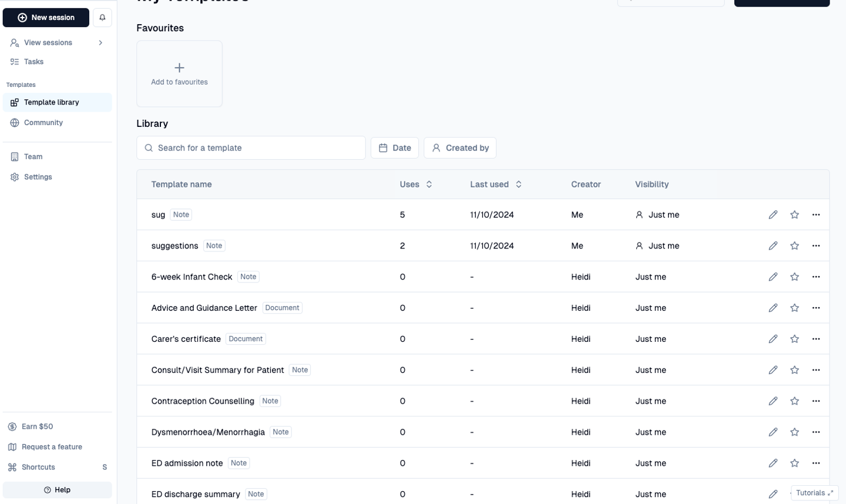The width and height of the screenshot is (846, 504).
Task: Open the Team page
Action: [33, 157]
